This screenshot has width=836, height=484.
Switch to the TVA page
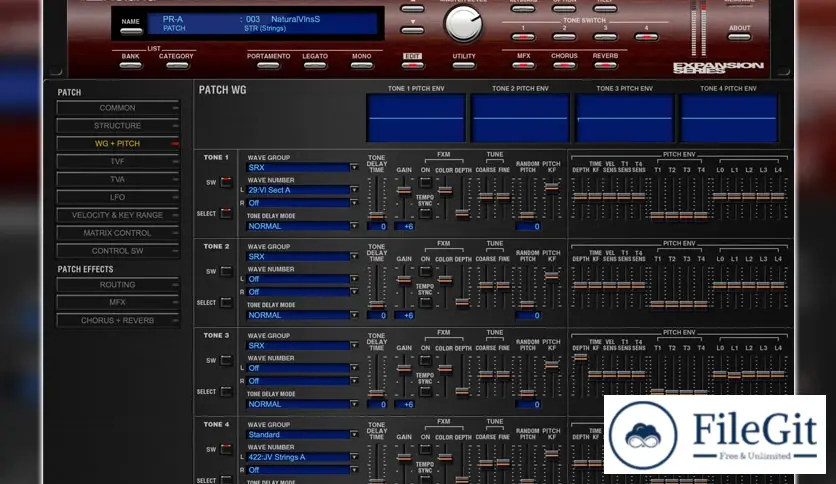point(118,179)
